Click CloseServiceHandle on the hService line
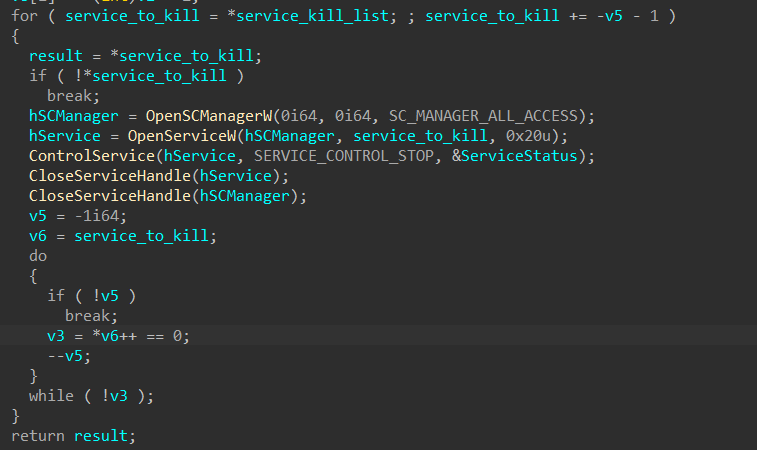Screen dimensions: 757x450 (110, 176)
